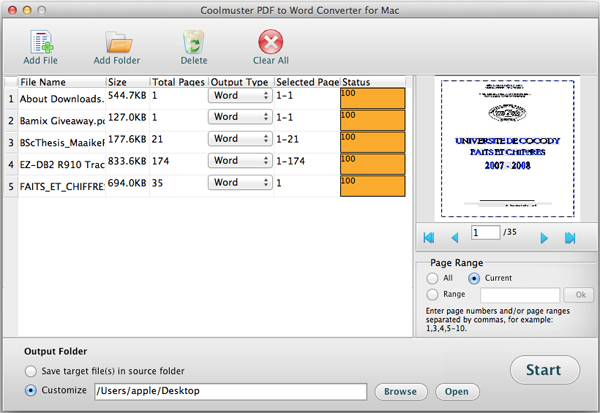Screen dimensions: 600x413
Task: Open Output Type dropdown for BScThesis row
Action: pos(240,139)
